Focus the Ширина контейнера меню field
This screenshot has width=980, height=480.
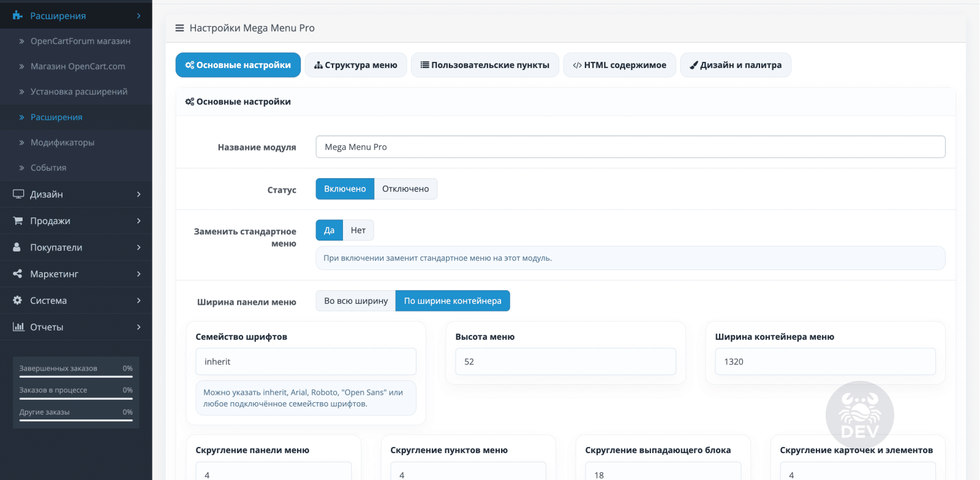tap(825, 362)
